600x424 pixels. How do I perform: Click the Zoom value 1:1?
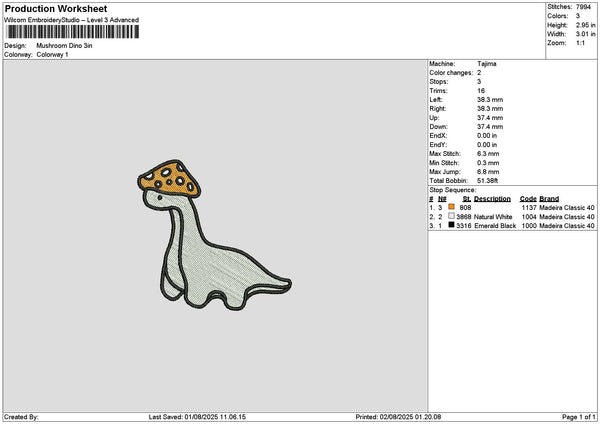pyautogui.click(x=580, y=43)
